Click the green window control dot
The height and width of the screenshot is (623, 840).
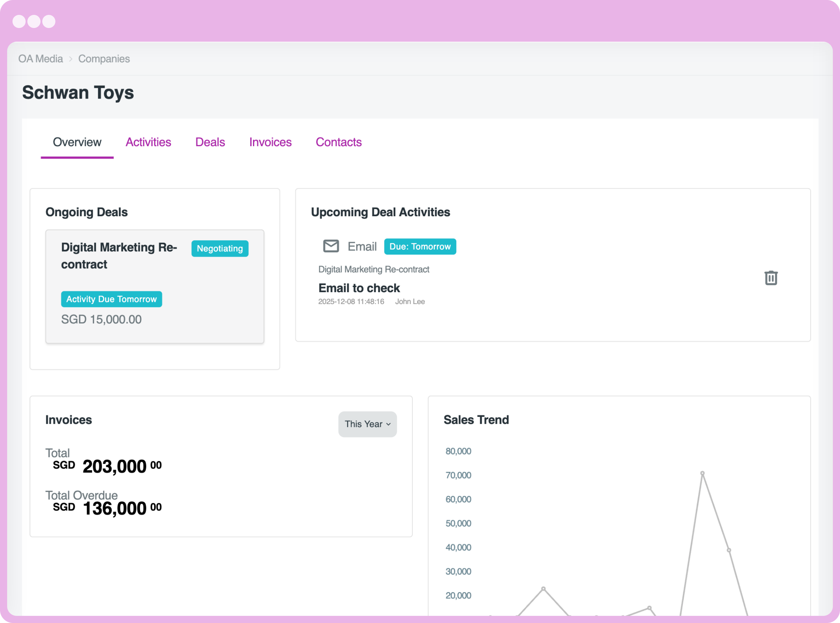[x=49, y=21]
